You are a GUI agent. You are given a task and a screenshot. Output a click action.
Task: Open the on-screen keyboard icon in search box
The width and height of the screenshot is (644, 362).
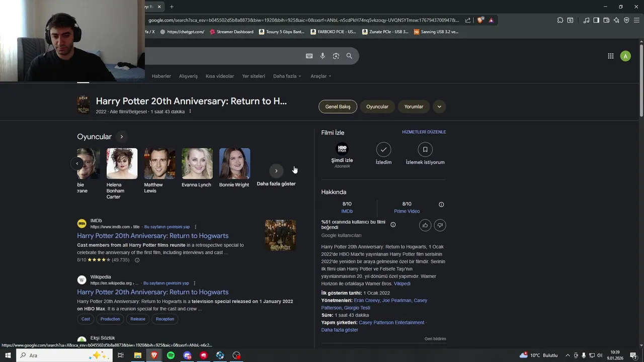click(x=309, y=56)
